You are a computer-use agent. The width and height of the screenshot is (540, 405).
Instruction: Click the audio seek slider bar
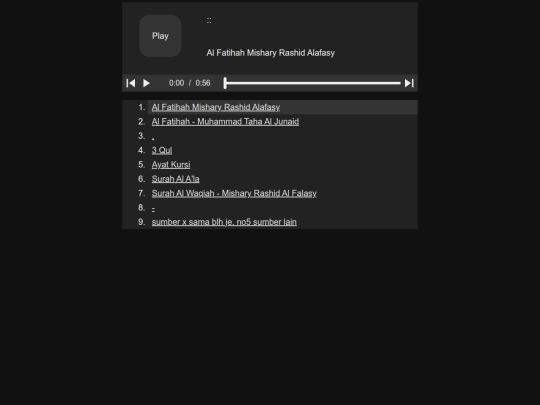coord(312,83)
